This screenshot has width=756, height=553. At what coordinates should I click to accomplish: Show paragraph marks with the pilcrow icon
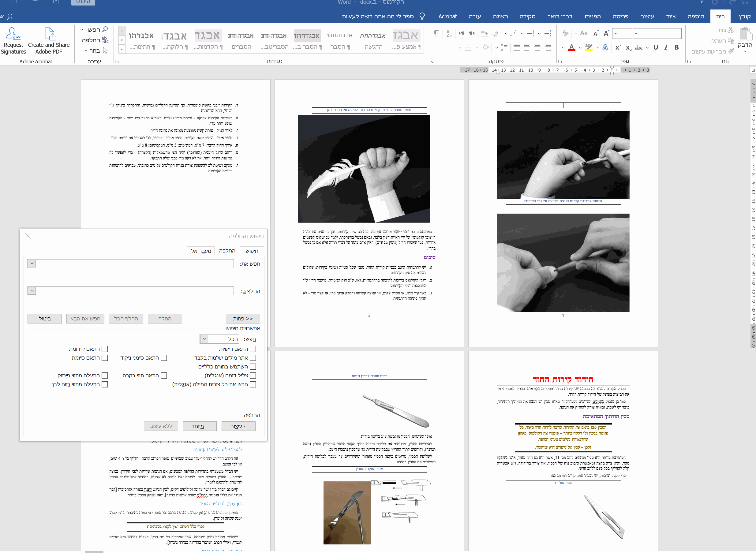(436, 33)
